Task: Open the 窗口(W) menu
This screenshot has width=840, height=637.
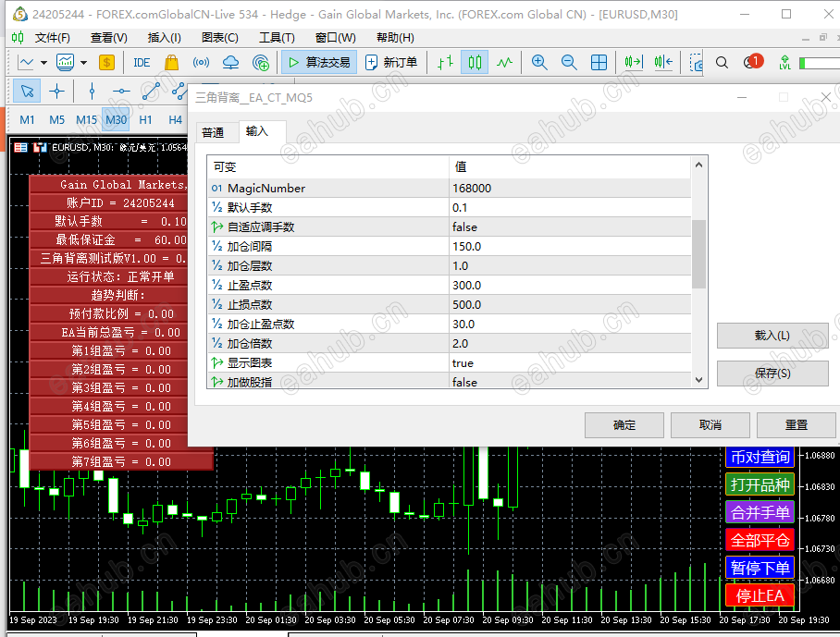Action: 336,38
